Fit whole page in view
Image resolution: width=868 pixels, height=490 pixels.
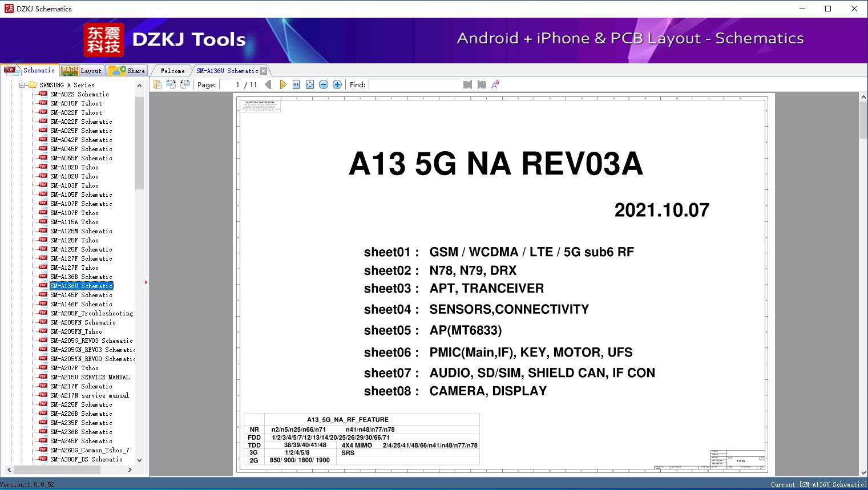(310, 84)
